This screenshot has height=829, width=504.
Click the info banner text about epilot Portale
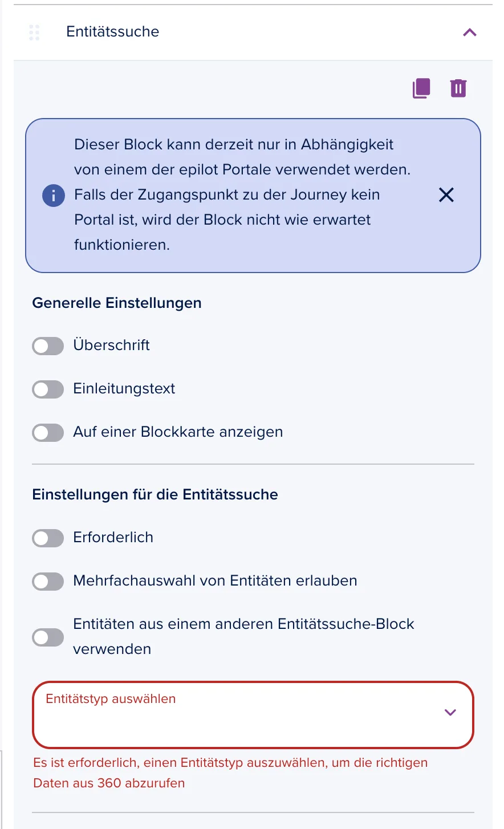(242, 194)
